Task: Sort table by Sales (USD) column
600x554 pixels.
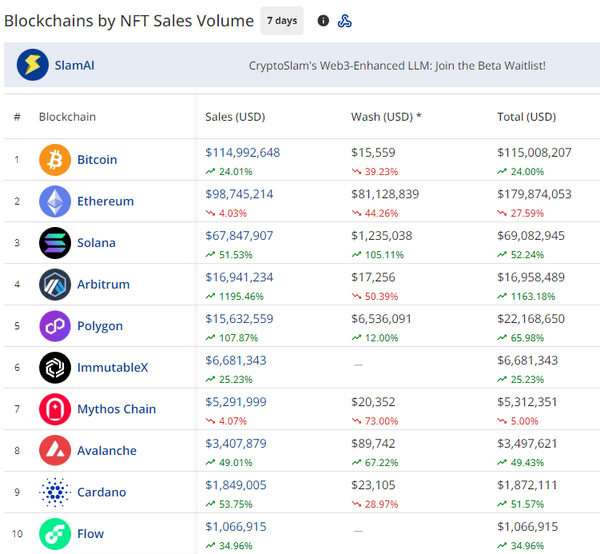Action: pyautogui.click(x=235, y=117)
